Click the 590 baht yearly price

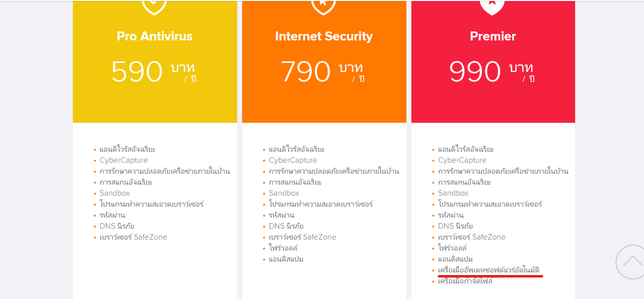click(154, 71)
